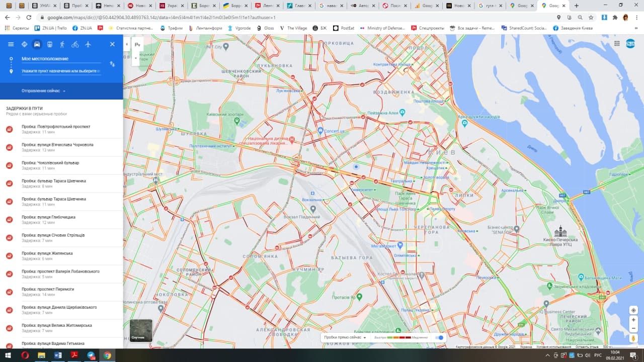Open the Пробки прямо сейчас dropdown

click(344, 338)
